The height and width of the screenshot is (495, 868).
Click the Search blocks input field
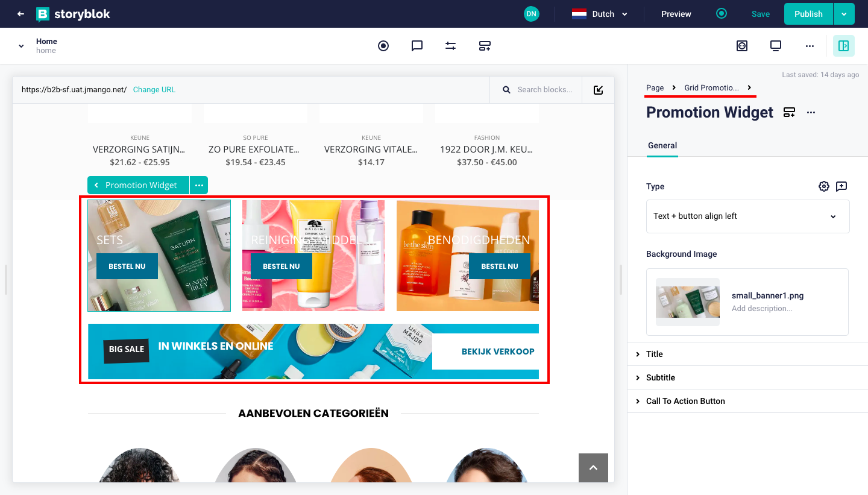click(x=544, y=89)
